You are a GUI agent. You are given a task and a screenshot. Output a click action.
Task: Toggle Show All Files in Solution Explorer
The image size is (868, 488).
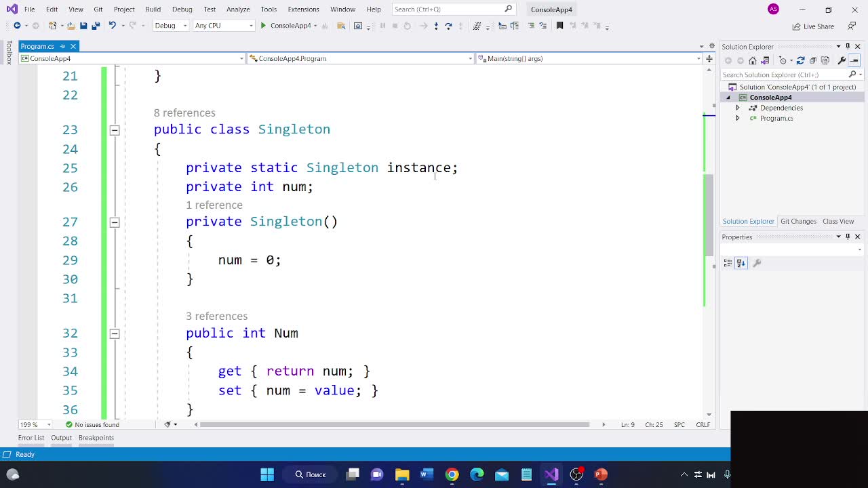(825, 60)
